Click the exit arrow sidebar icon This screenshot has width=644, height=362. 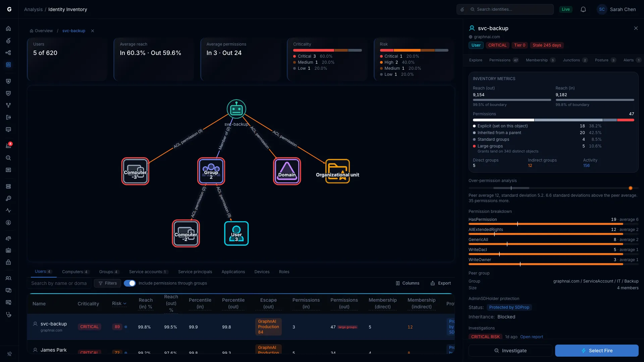(x=8, y=117)
